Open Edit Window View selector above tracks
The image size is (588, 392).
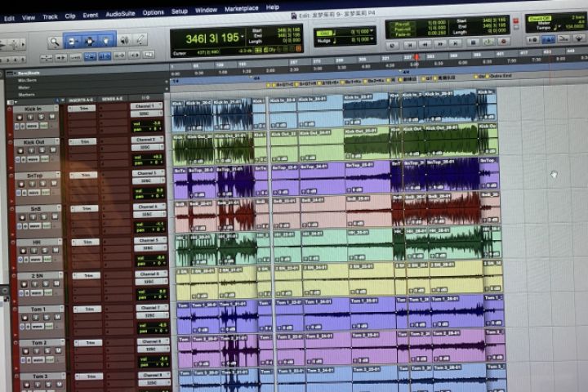coord(11,102)
